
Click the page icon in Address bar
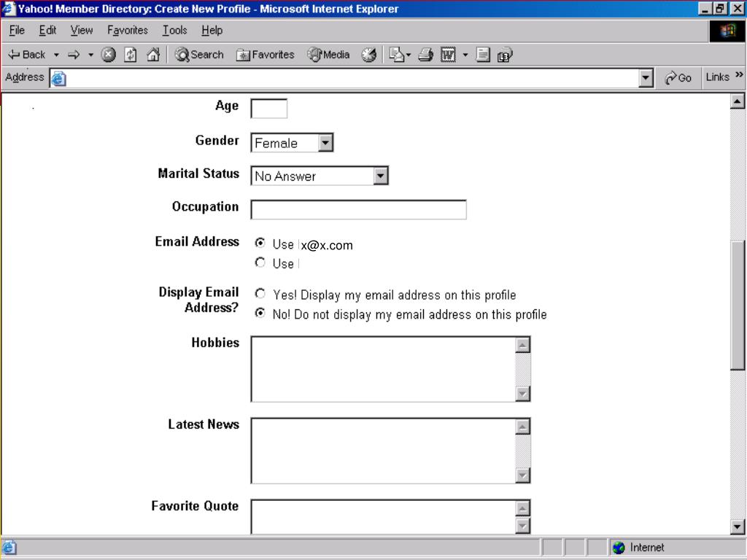pos(58,78)
